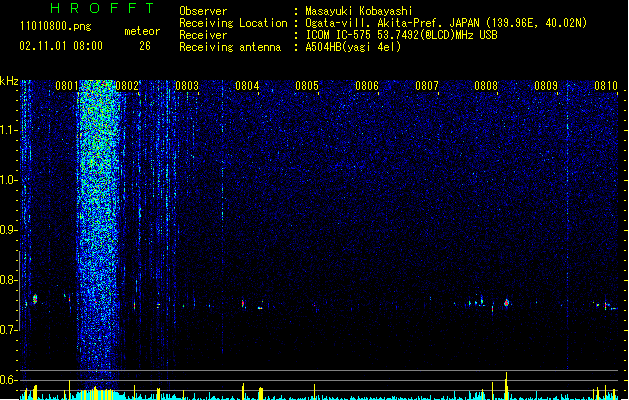Click the meteor echo at 0804
The height and width of the screenshot is (400, 629).
[x=243, y=303]
